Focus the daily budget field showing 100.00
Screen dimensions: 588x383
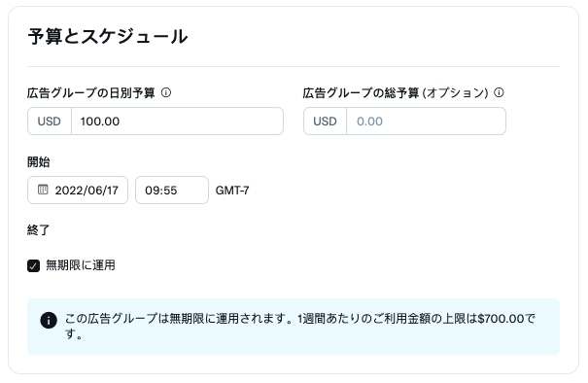click(x=178, y=122)
